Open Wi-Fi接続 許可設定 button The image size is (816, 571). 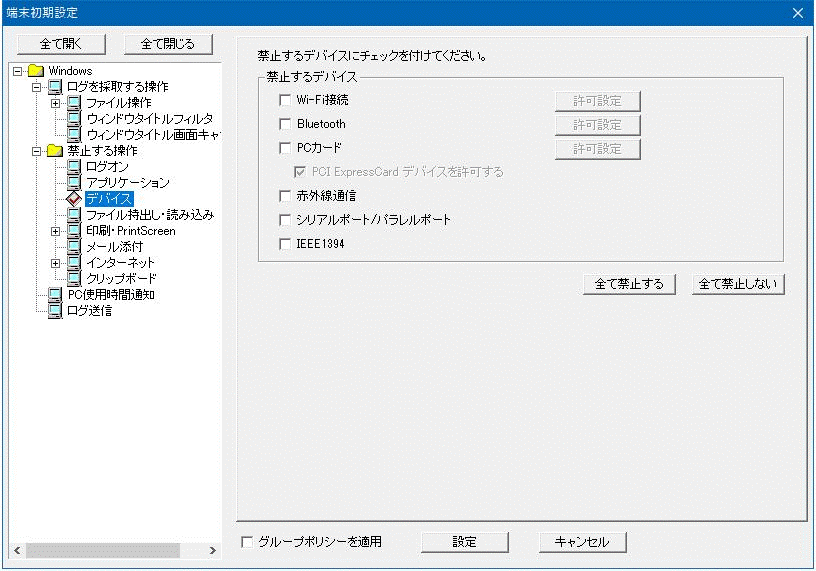pyautogui.click(x=597, y=101)
